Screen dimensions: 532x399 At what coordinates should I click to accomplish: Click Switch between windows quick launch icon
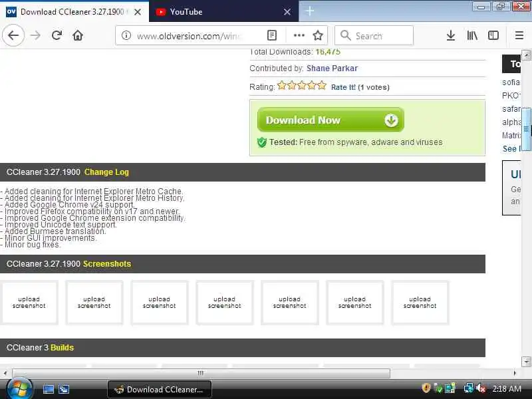(64, 389)
